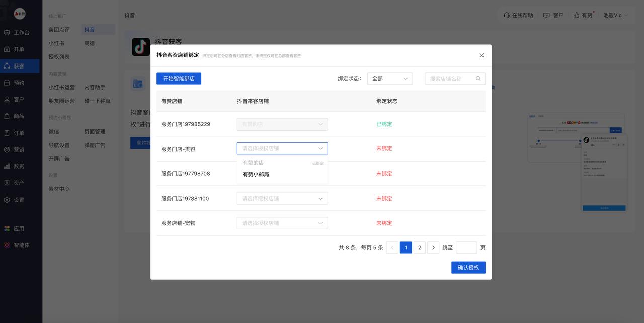The width and height of the screenshot is (644, 323).
Task: Open 开屏广告 menu item
Action: click(x=59, y=158)
